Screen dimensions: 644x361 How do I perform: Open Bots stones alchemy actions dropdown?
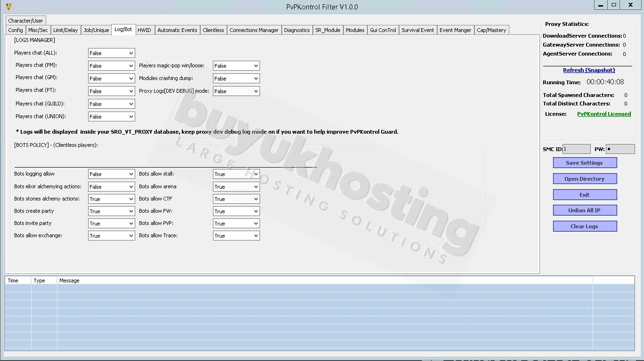coord(111,199)
